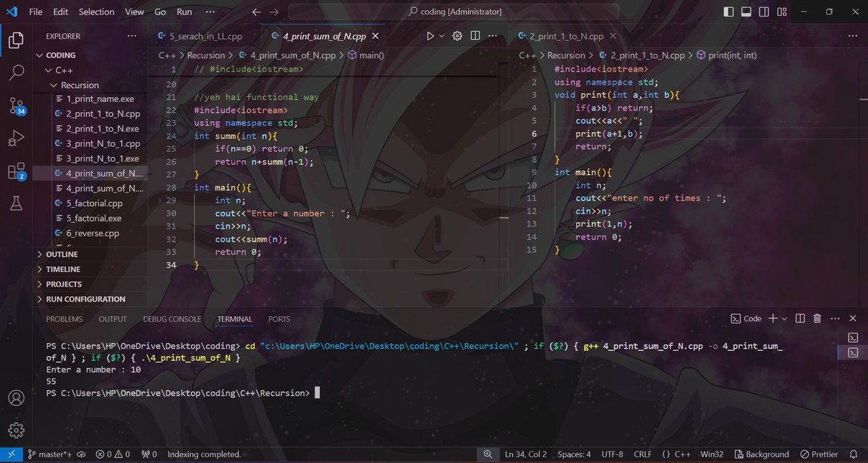The width and height of the screenshot is (868, 463).
Task: Open the Testing flask view
Action: point(16,204)
